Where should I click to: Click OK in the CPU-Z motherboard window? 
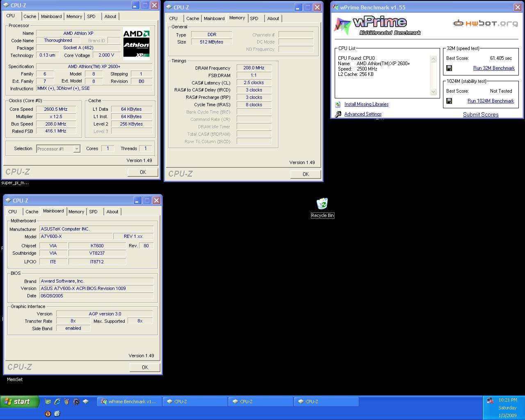[x=145, y=367]
